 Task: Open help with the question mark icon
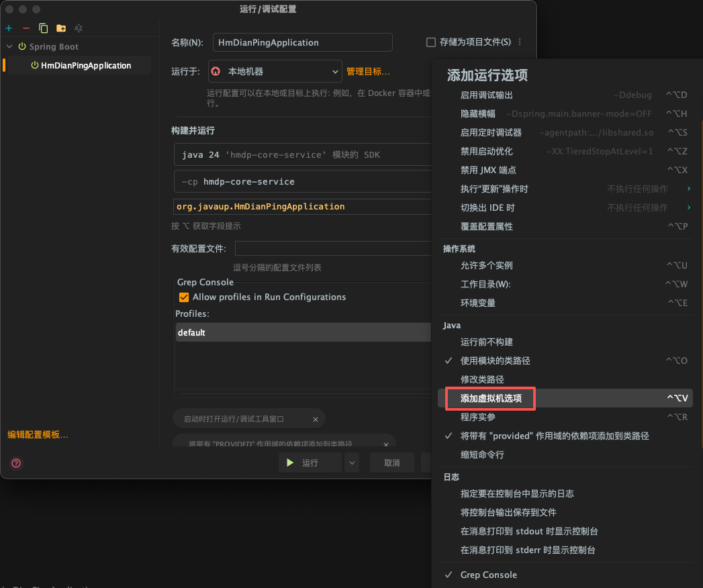[15, 462]
